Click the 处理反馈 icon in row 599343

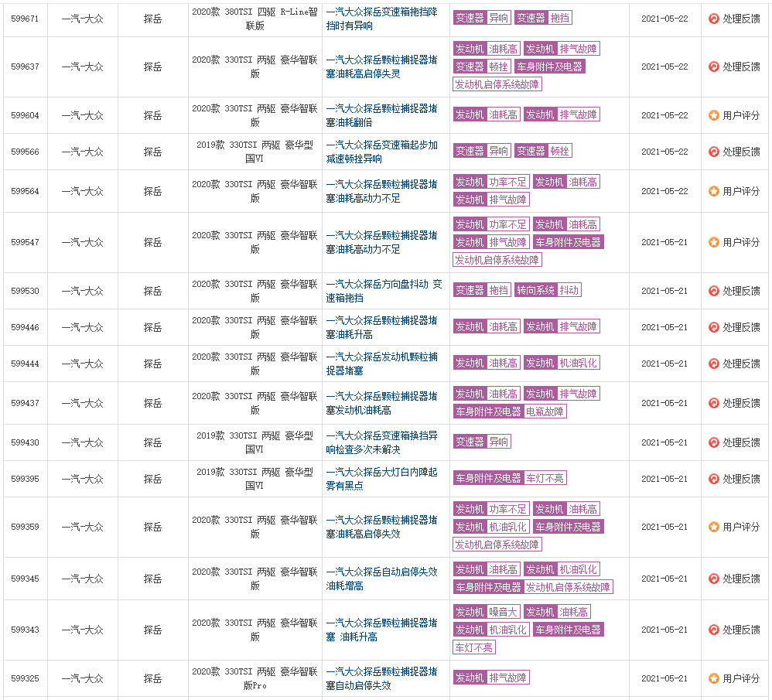click(713, 630)
